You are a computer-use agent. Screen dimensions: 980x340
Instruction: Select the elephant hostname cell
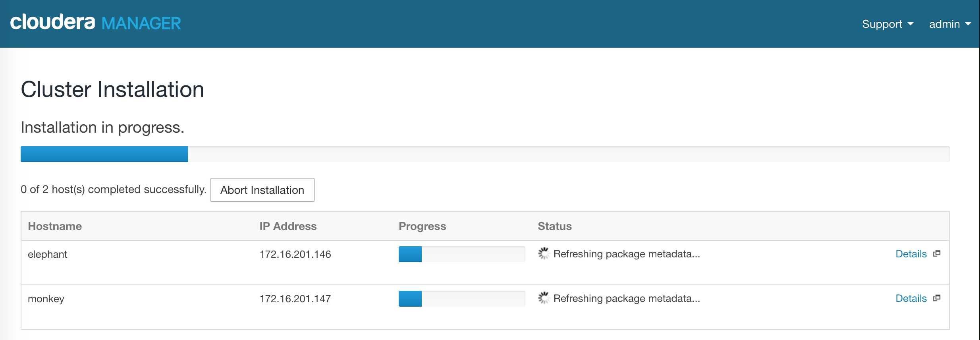coord(47,254)
